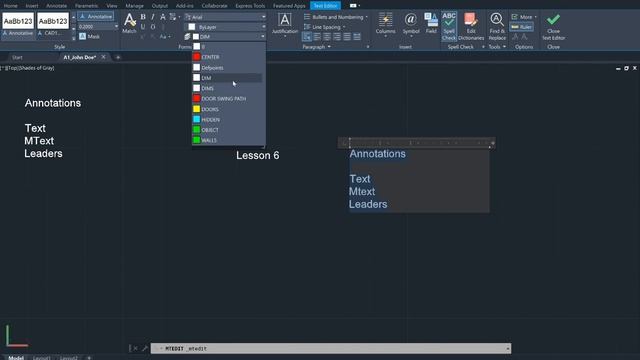Open the Change Case dropdown

click(x=164, y=37)
